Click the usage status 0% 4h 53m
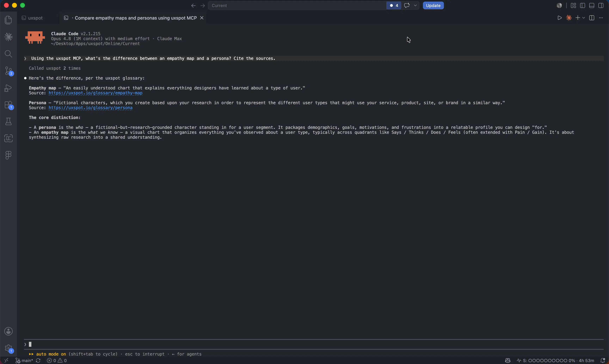 click(x=555, y=360)
